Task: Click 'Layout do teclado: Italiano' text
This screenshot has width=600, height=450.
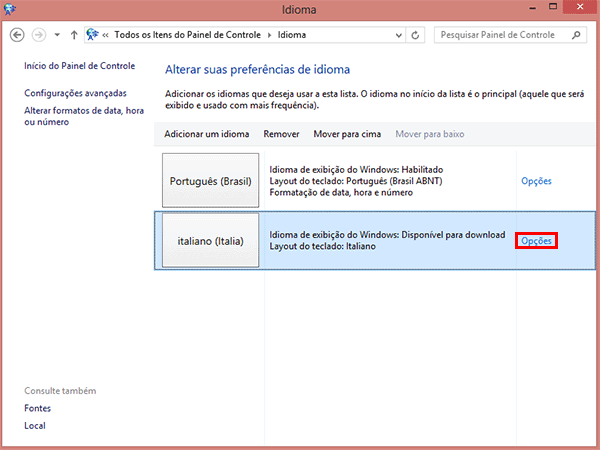Action: point(322,246)
